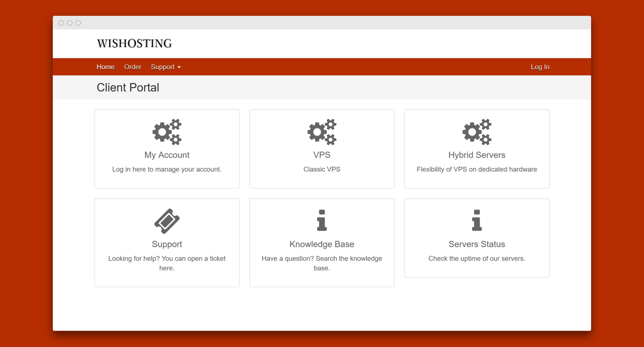Open the Support card title
Image resolution: width=644 pixels, height=347 pixels.
tap(167, 244)
